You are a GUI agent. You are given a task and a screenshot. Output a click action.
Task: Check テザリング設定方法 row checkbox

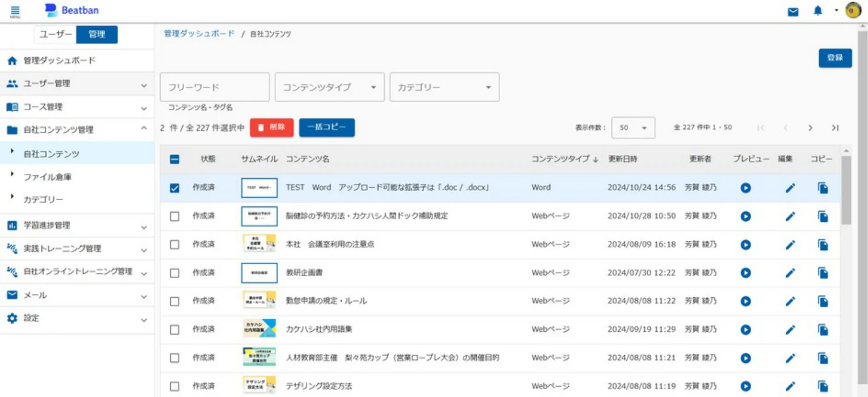175,386
